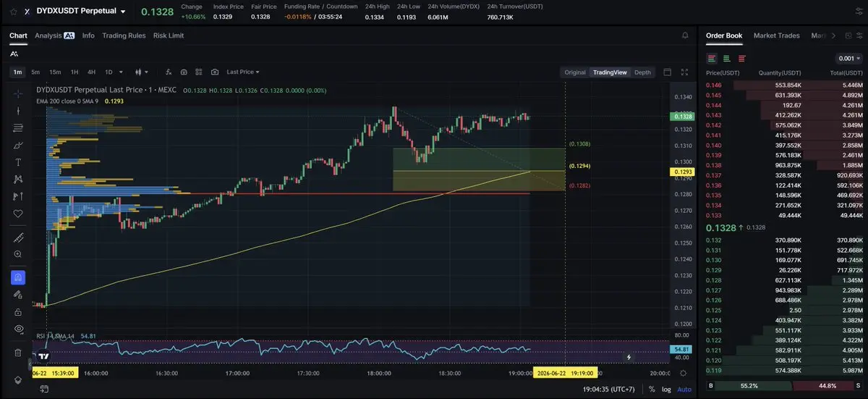Hide all drawings with eye icon

18,329
